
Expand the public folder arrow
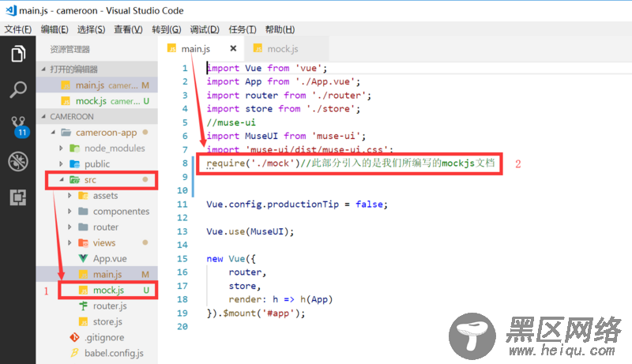(x=62, y=164)
